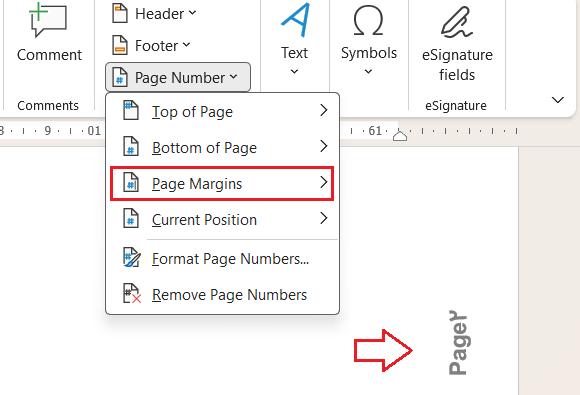Image resolution: width=580 pixels, height=395 pixels.
Task: Expand the Text group dropdown chevron
Action: coord(294,71)
